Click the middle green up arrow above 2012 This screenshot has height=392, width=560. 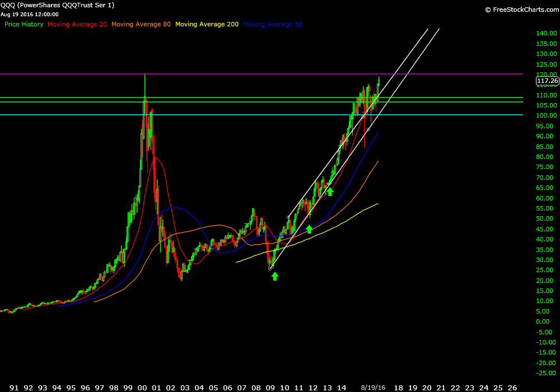309,229
